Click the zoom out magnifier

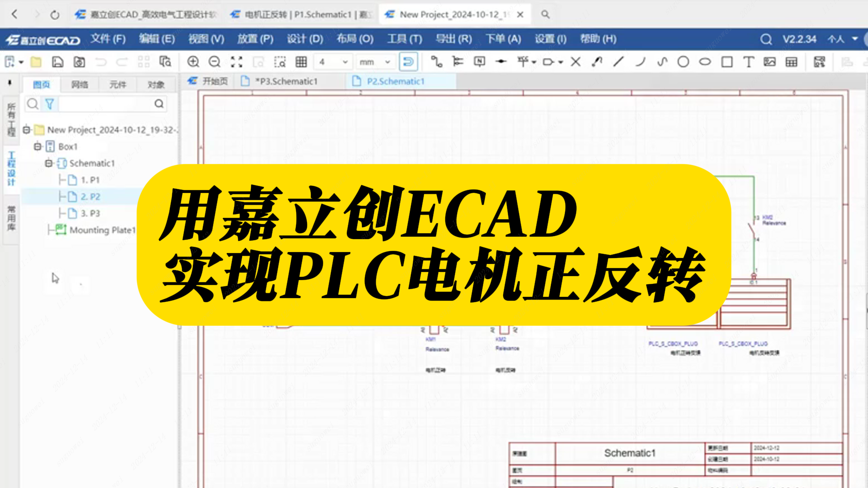[215, 62]
